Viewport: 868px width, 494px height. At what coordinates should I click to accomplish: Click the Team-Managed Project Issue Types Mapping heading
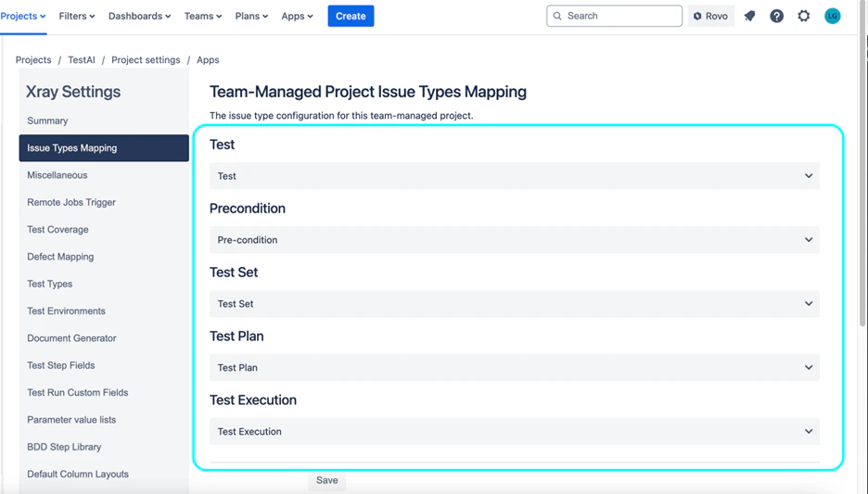[367, 91]
